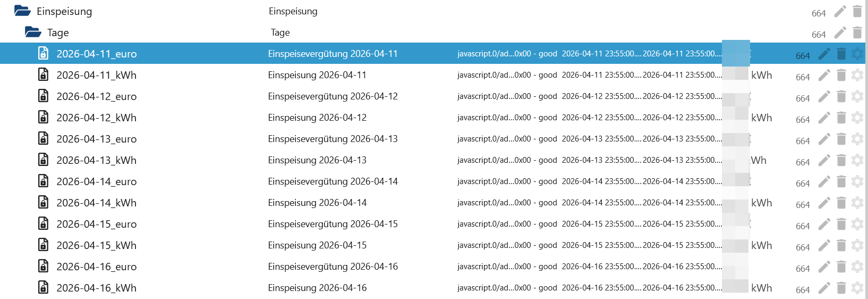Delete the 2026-04-11_euro object
Screen dimensions: 868x299
841,54
